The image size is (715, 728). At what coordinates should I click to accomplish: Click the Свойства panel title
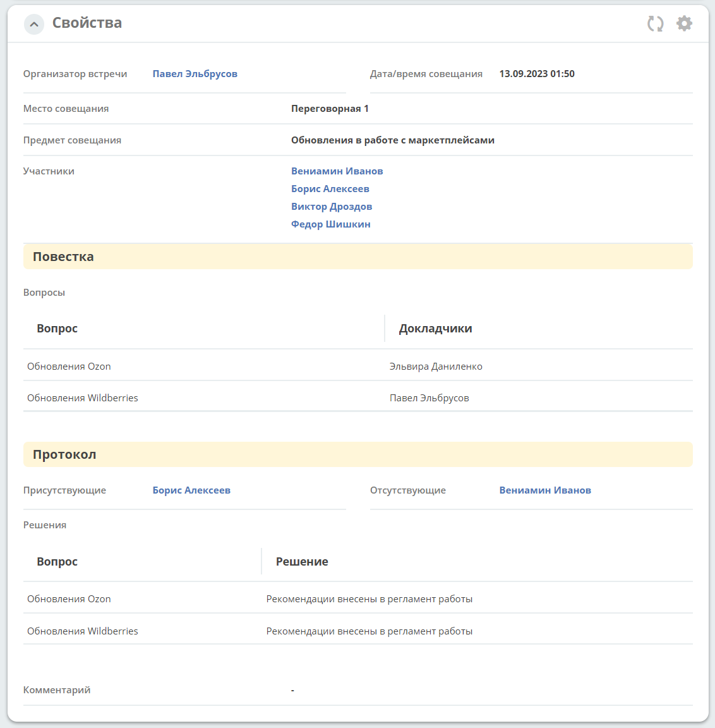87,23
